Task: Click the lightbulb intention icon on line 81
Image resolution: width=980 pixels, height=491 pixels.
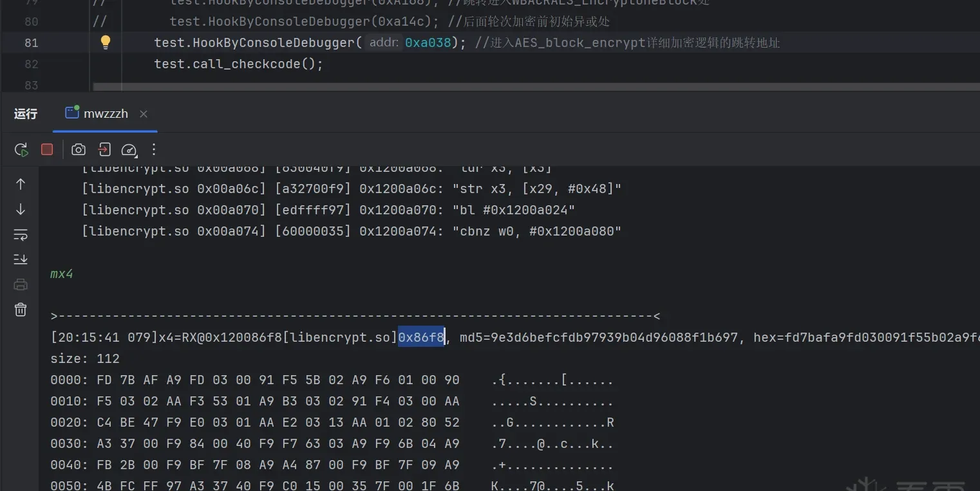Action: tap(106, 42)
